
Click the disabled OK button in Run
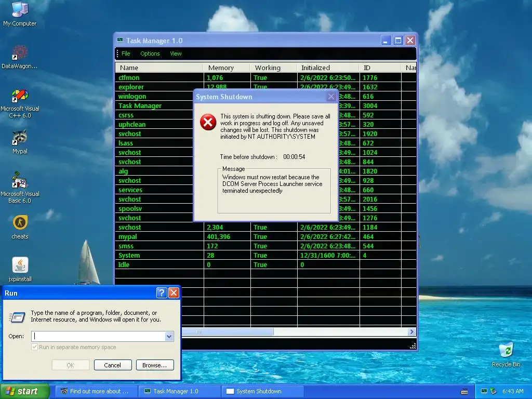(x=71, y=365)
